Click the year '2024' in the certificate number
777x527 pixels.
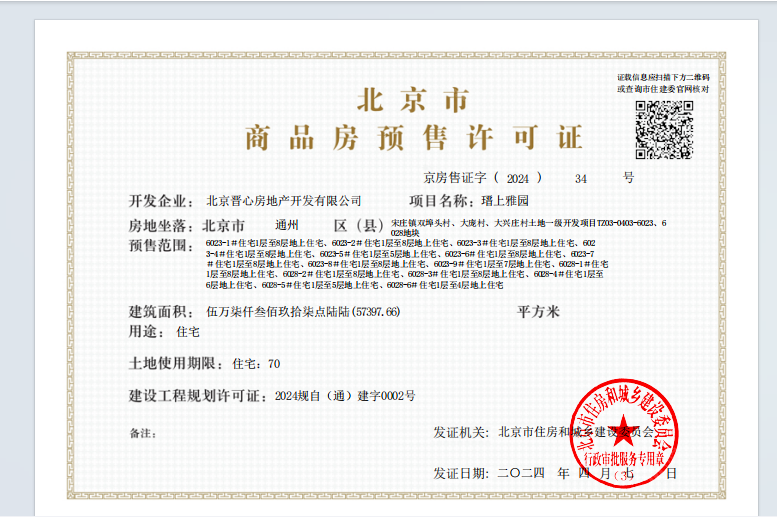click(x=517, y=179)
